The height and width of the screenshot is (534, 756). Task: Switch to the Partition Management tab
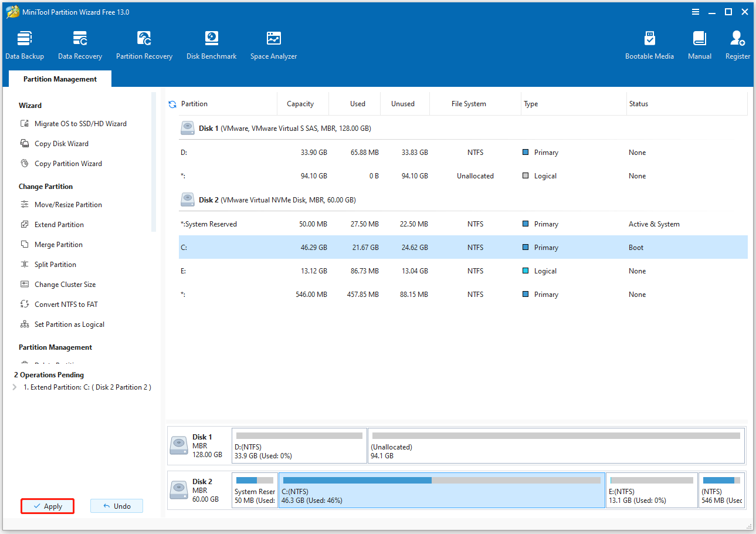tap(59, 78)
